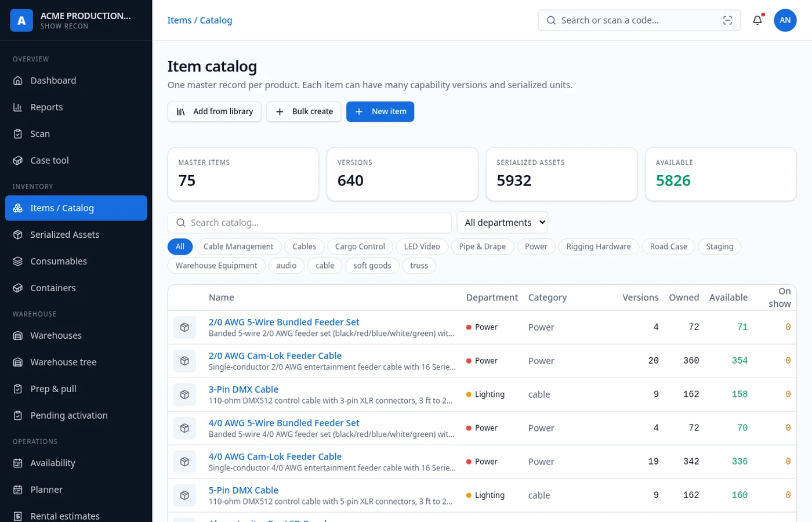This screenshot has height=522, width=812.
Task: Select the All filter chip
Action: click(x=180, y=246)
